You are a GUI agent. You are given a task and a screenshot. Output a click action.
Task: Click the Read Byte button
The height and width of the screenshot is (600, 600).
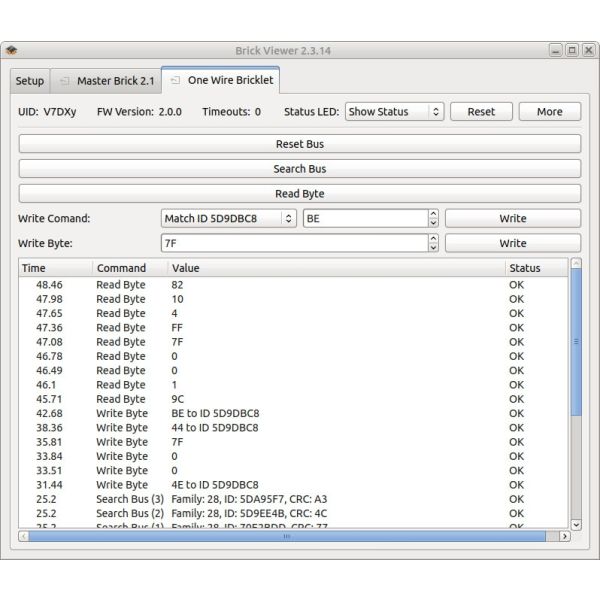click(300, 194)
